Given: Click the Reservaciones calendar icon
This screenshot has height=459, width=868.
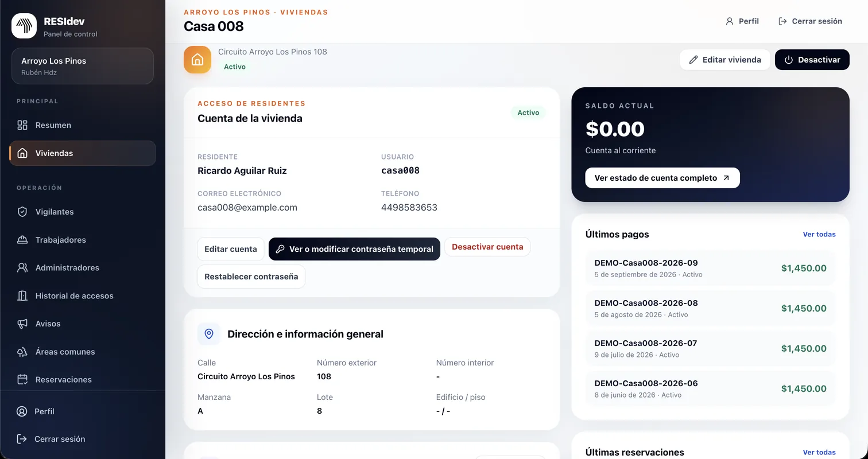Looking at the screenshot, I should (22, 379).
